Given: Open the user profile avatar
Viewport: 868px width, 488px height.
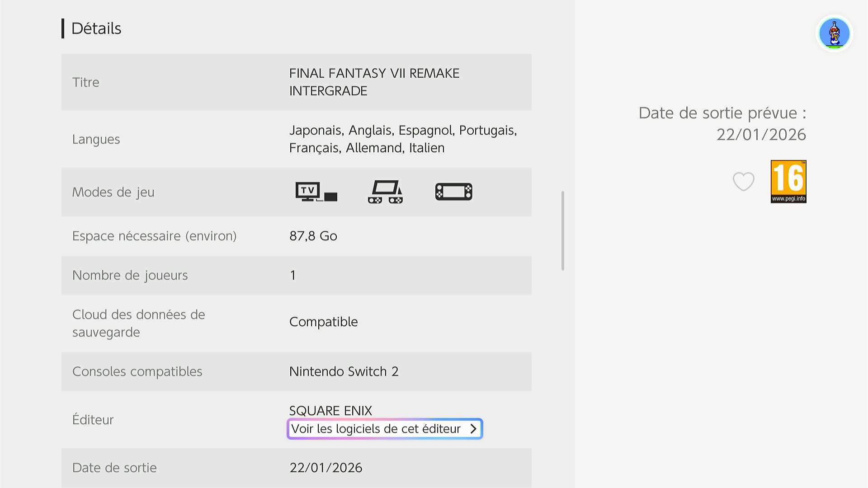Looking at the screenshot, I should (834, 33).
